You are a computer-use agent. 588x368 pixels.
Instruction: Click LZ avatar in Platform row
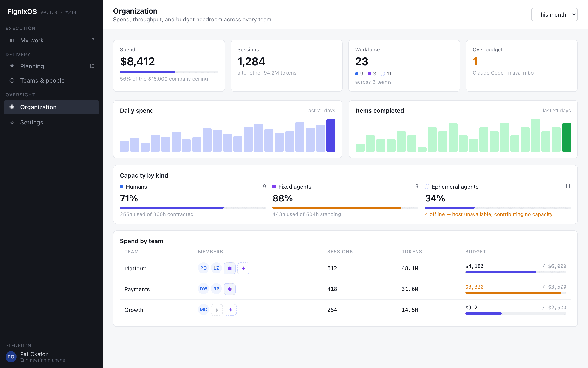[x=216, y=268]
